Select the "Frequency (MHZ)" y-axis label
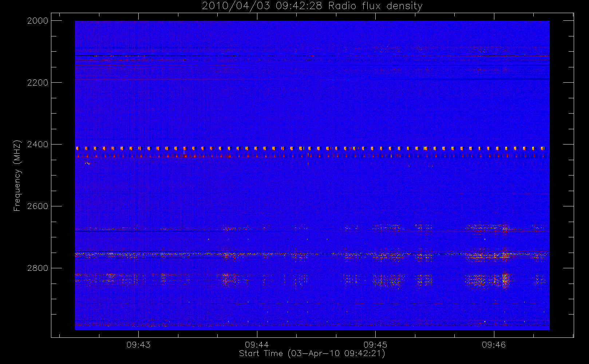Viewport: 589px width, 364px height. click(x=17, y=175)
